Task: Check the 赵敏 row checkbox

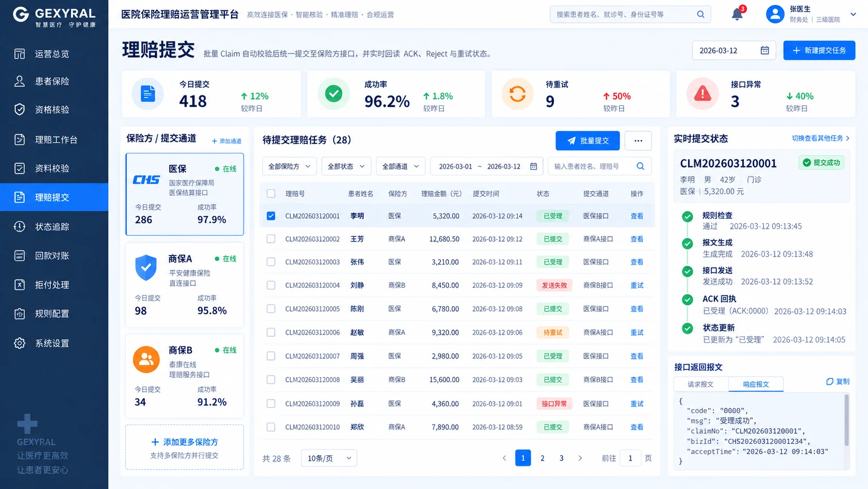Action: coord(271,332)
